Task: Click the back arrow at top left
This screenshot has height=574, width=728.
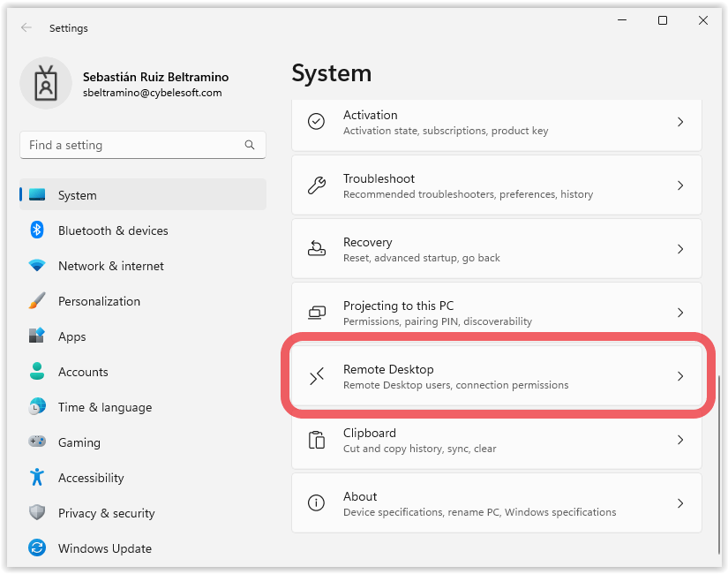Action: (26, 27)
